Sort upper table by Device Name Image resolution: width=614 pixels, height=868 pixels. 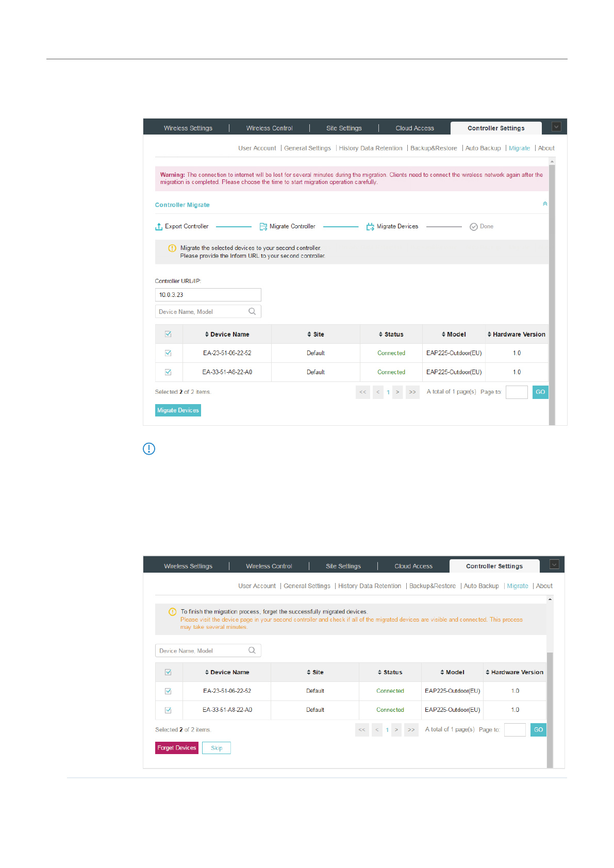click(227, 335)
